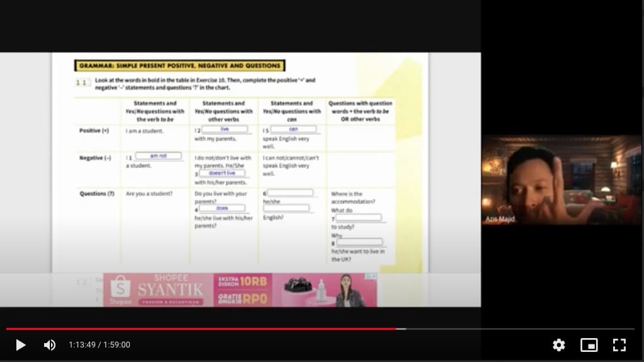Image resolution: width=644 pixels, height=362 pixels.
Task: Select the "does" answer field
Action: tap(222, 208)
